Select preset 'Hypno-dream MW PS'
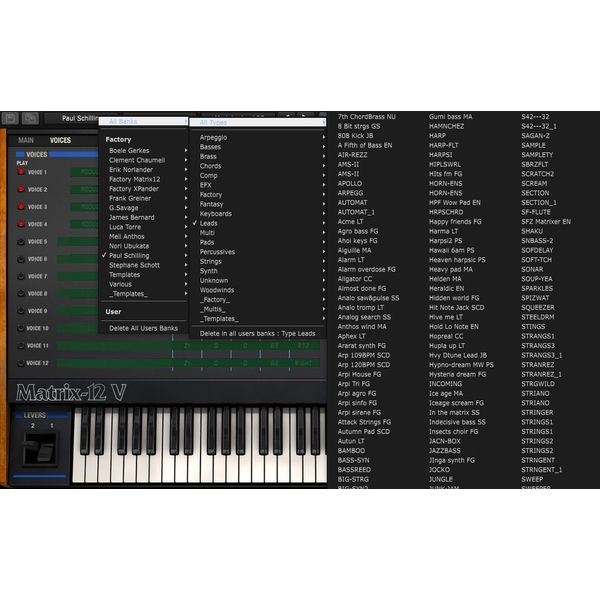 click(461, 365)
